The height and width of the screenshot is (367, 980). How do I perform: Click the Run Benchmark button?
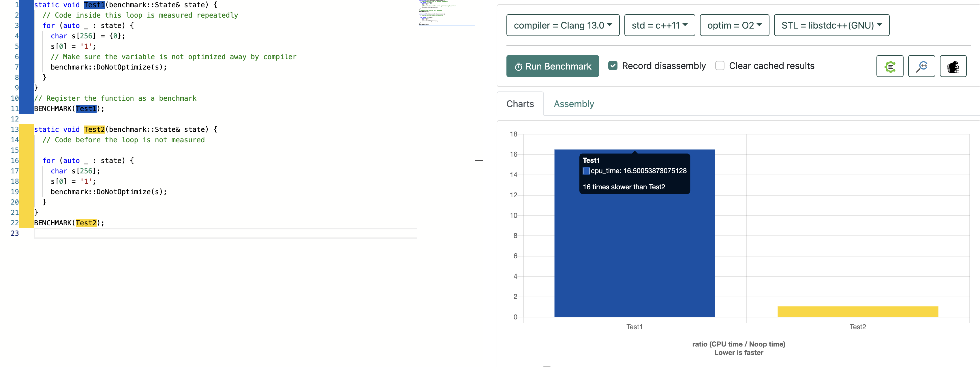pyautogui.click(x=552, y=66)
